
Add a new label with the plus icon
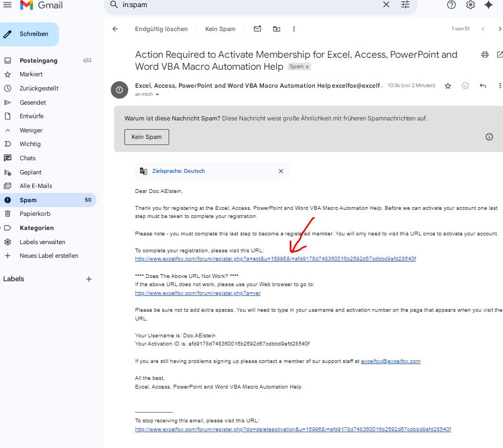pos(89,279)
